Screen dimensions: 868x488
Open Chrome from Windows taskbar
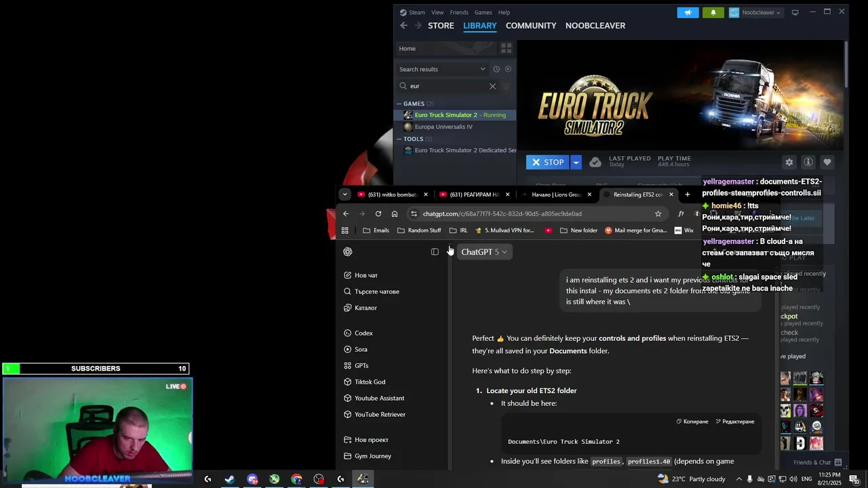(x=296, y=479)
